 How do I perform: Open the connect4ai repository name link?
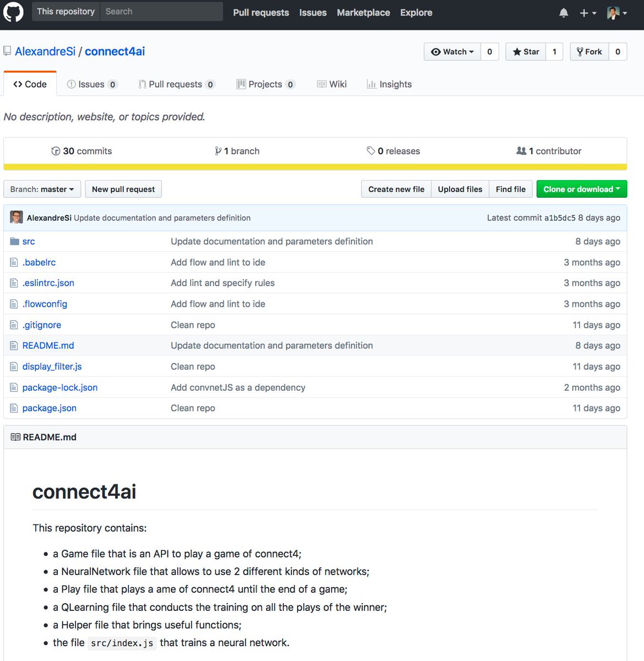click(x=115, y=51)
